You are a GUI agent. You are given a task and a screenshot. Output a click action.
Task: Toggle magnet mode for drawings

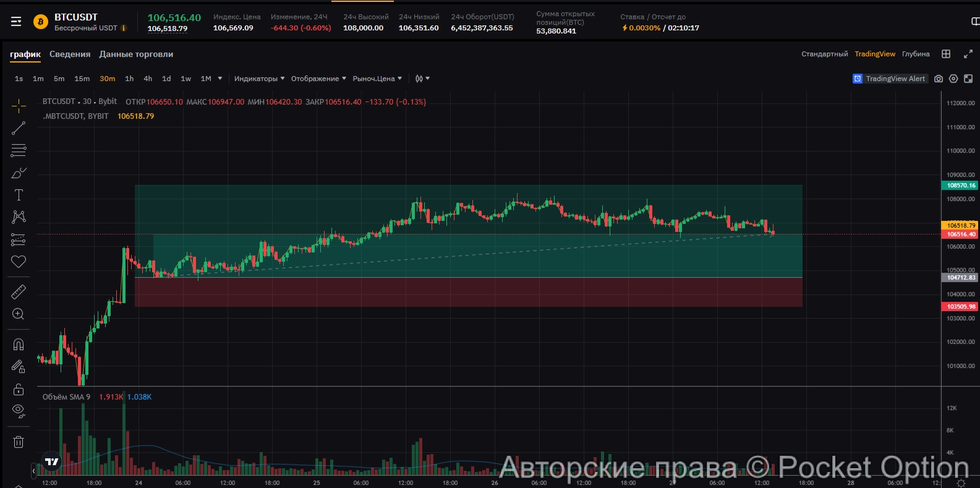click(x=19, y=345)
